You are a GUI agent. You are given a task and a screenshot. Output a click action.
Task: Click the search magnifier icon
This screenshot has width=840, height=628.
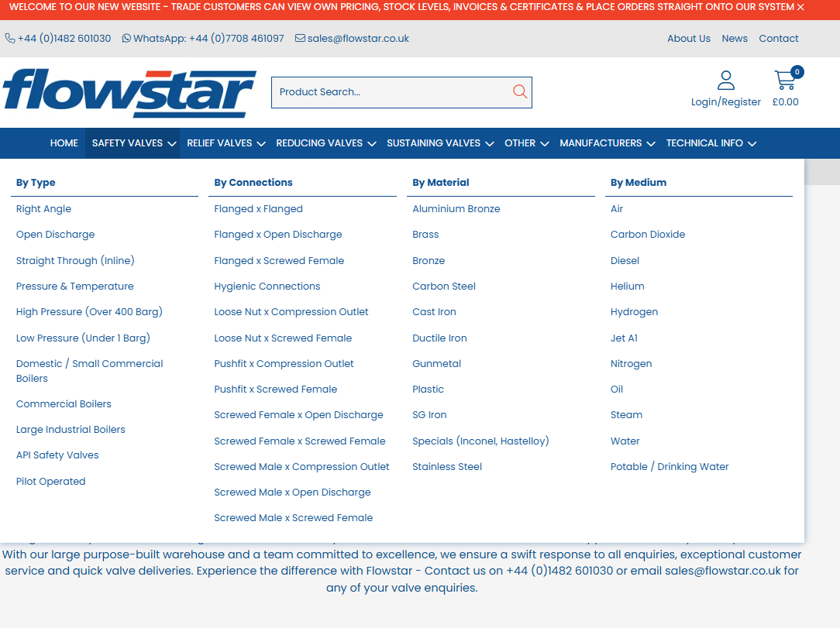pos(520,91)
